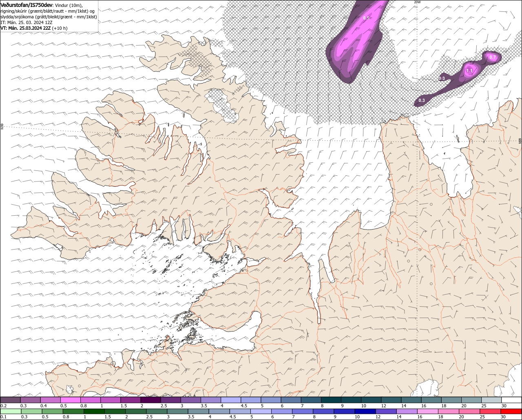This screenshot has width=522, height=420.
Task: Select the '0.2' value under the upper legend bar
Action: coord(4,406)
